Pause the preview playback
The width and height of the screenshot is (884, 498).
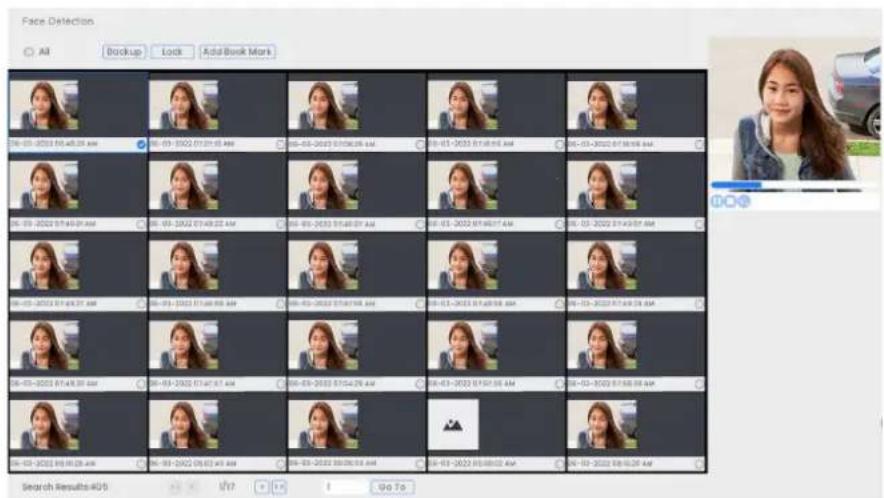(x=717, y=201)
